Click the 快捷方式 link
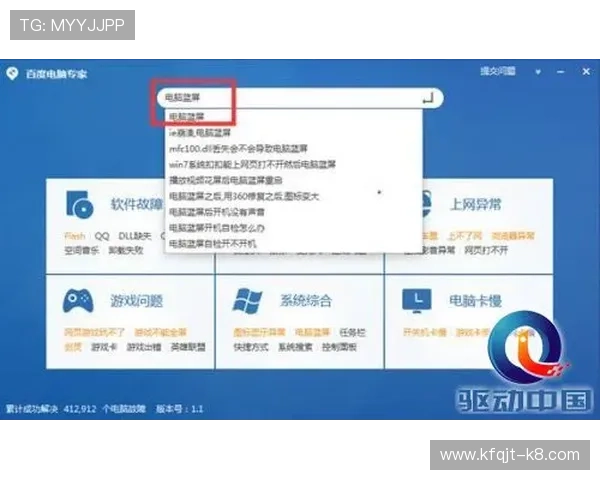This screenshot has height=480, width=600. coord(251,347)
